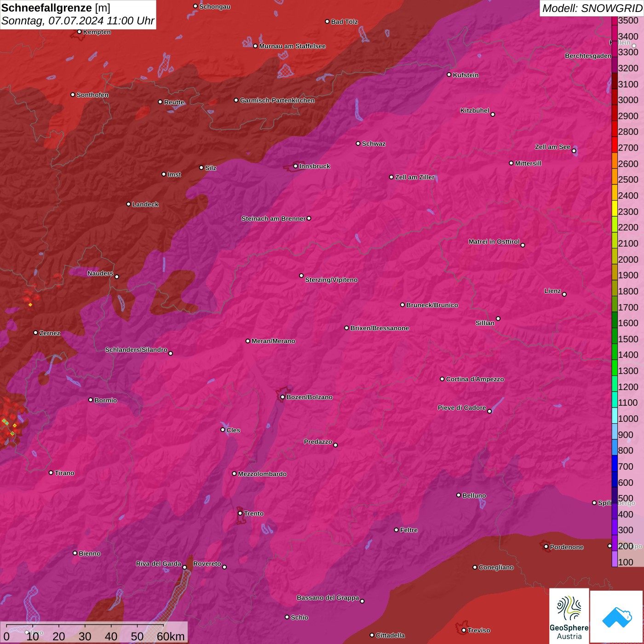Click the Cittadella label

coord(391,635)
